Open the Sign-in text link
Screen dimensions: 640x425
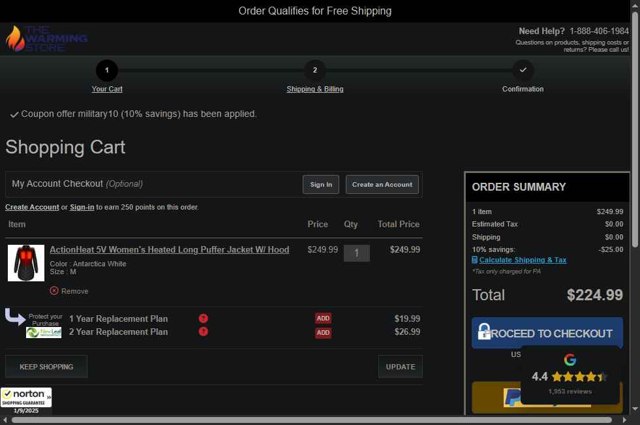pos(82,207)
